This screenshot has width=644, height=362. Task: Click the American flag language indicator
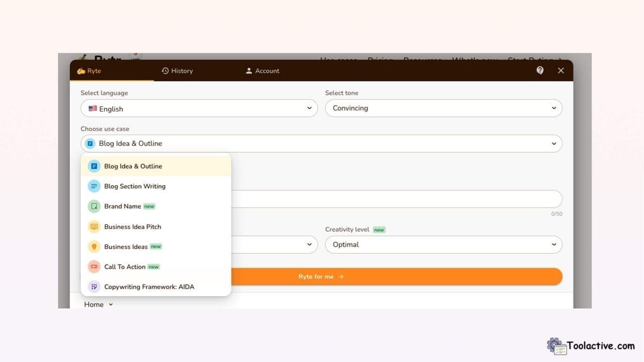[x=92, y=108]
